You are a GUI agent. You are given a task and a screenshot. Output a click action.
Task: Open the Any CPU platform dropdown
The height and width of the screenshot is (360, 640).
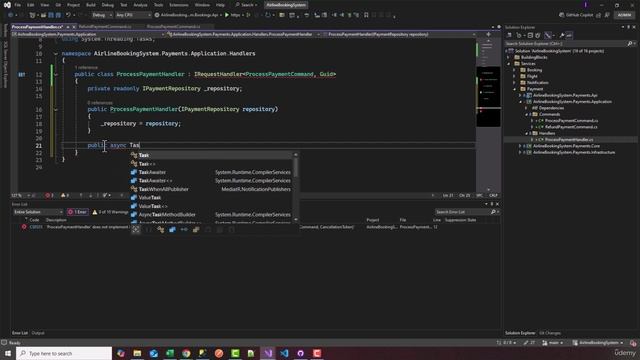(133, 15)
